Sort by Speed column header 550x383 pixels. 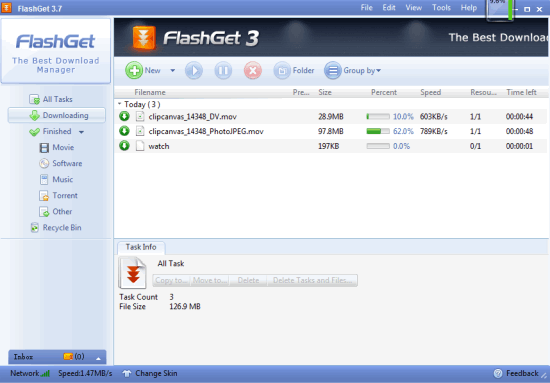click(430, 93)
